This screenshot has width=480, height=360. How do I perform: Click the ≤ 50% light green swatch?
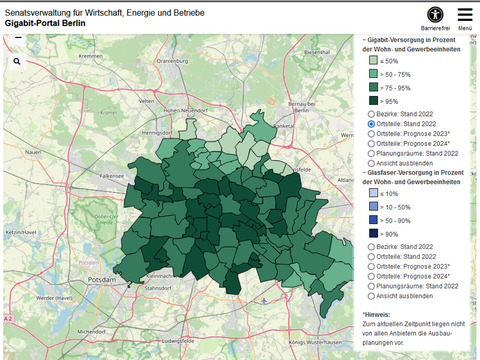(x=373, y=60)
